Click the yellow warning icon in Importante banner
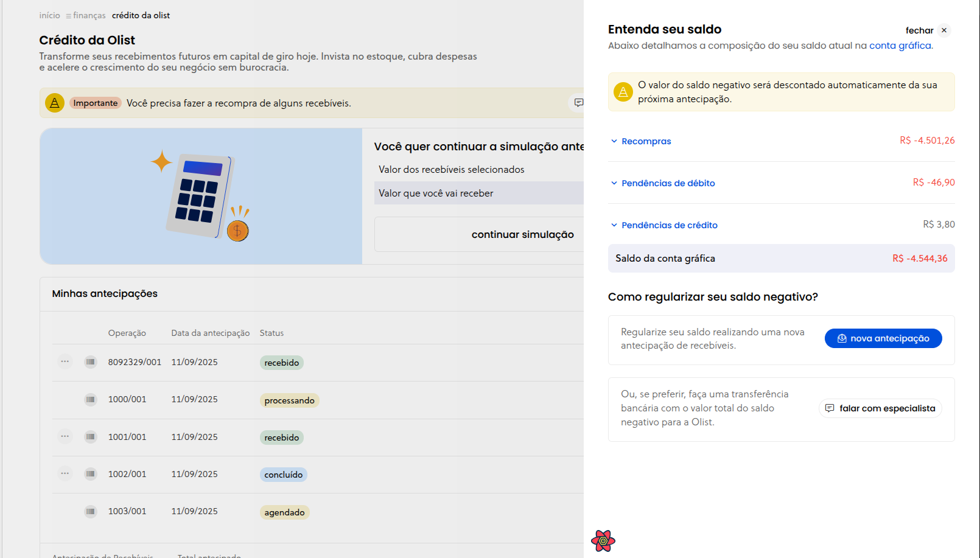 55,103
